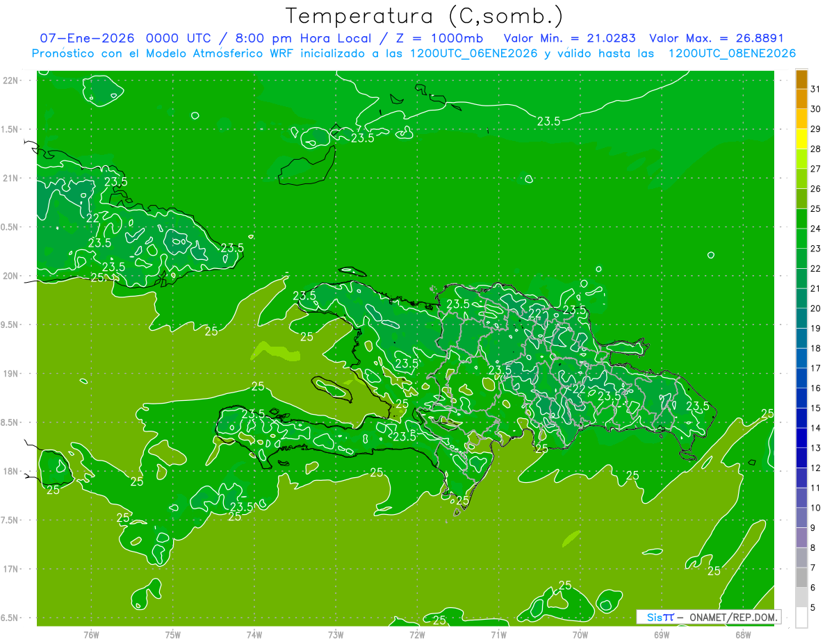Image resolution: width=834 pixels, height=644 pixels.
Task: Select the blue legend swatch between 17 and 18
Action: (x=801, y=358)
